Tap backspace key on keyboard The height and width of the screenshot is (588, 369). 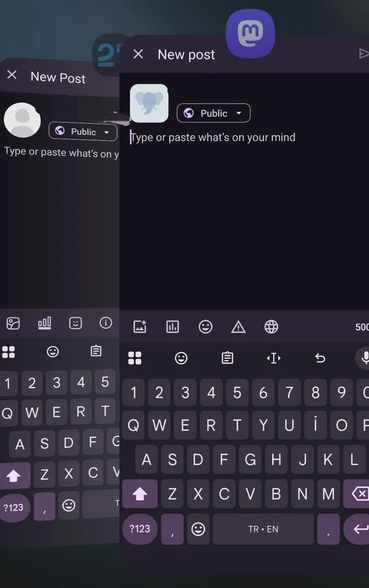tap(357, 494)
